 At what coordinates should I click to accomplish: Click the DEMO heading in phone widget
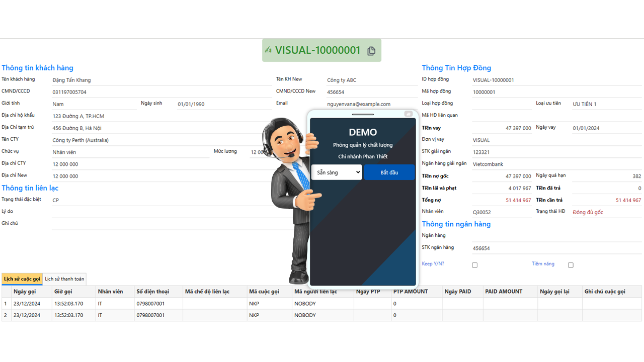[x=363, y=132]
